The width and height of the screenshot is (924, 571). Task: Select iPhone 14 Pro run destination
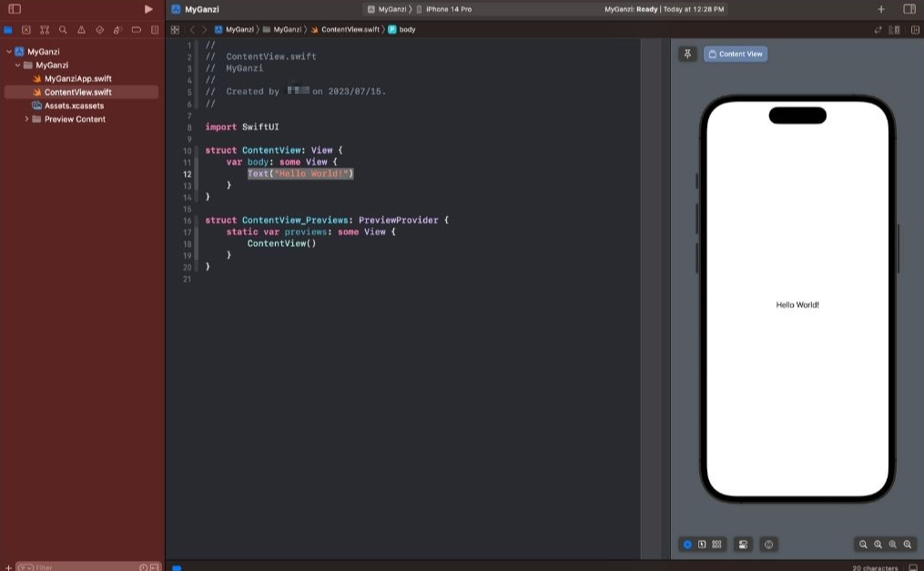point(443,9)
